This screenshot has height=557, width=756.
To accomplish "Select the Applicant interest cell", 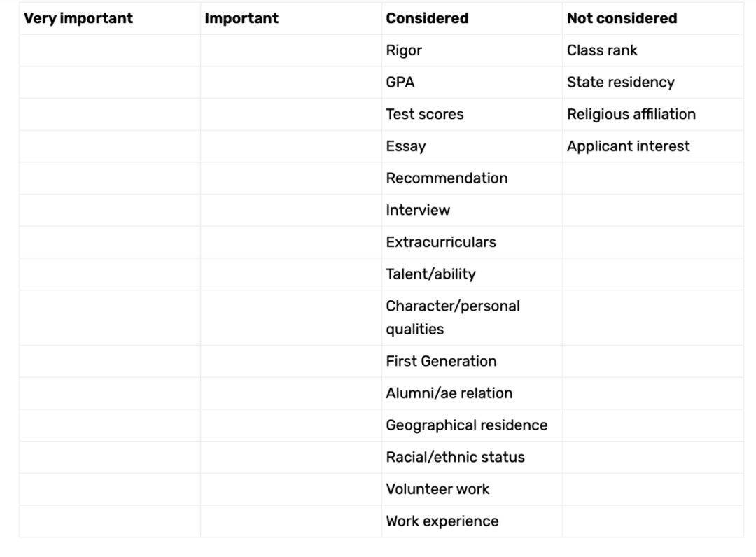I will click(x=628, y=146).
